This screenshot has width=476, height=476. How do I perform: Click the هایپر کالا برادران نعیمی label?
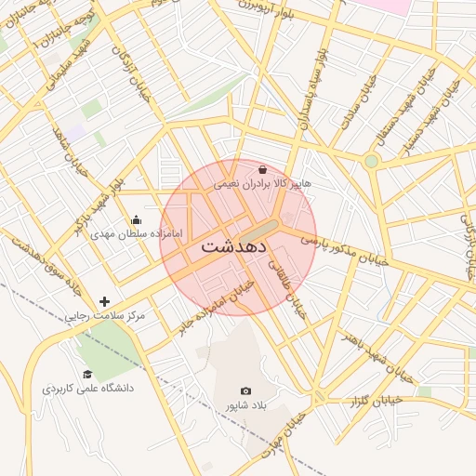pyautogui.click(x=262, y=184)
